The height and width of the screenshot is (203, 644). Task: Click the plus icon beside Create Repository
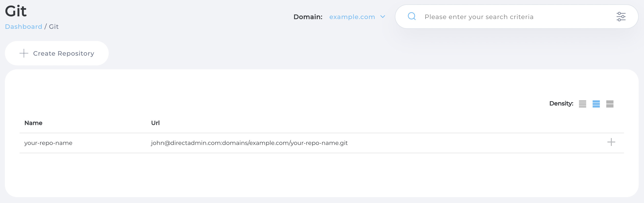(24, 53)
